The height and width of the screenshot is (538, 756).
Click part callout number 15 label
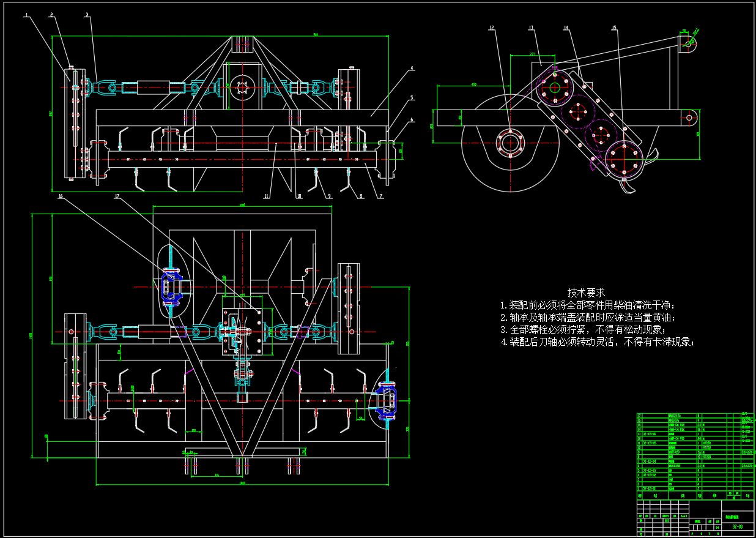click(x=614, y=28)
